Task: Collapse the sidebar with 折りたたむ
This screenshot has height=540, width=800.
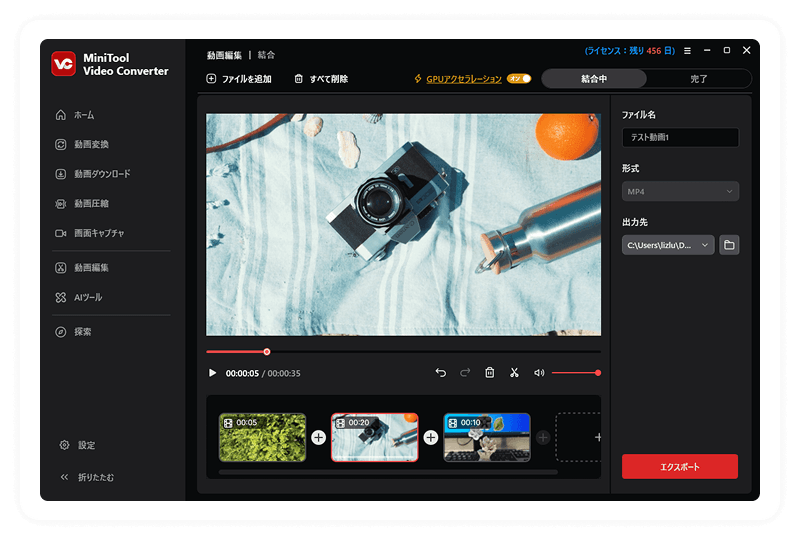Action: point(87,477)
